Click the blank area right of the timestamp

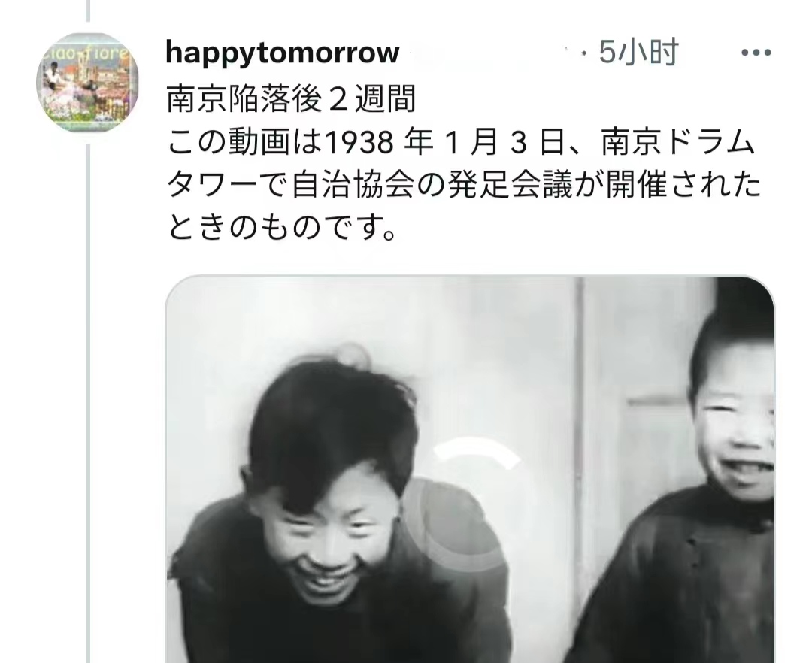(710, 53)
